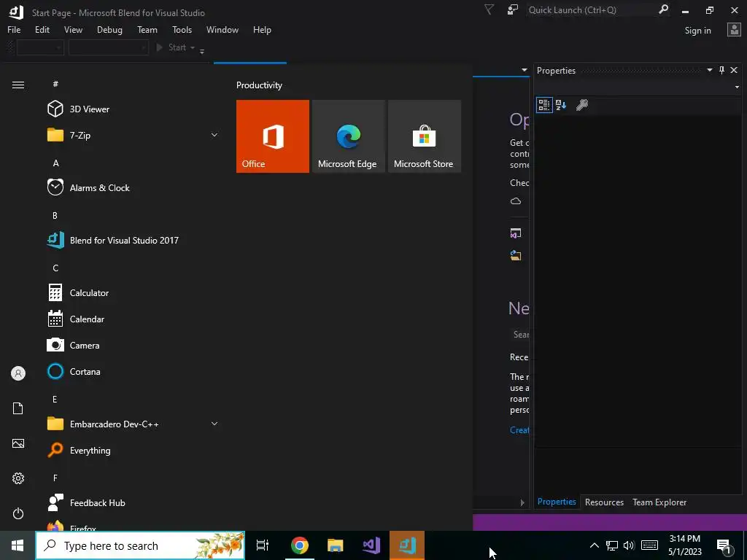Open File Explorer from taskbar
The image size is (747, 560).
pos(336,545)
